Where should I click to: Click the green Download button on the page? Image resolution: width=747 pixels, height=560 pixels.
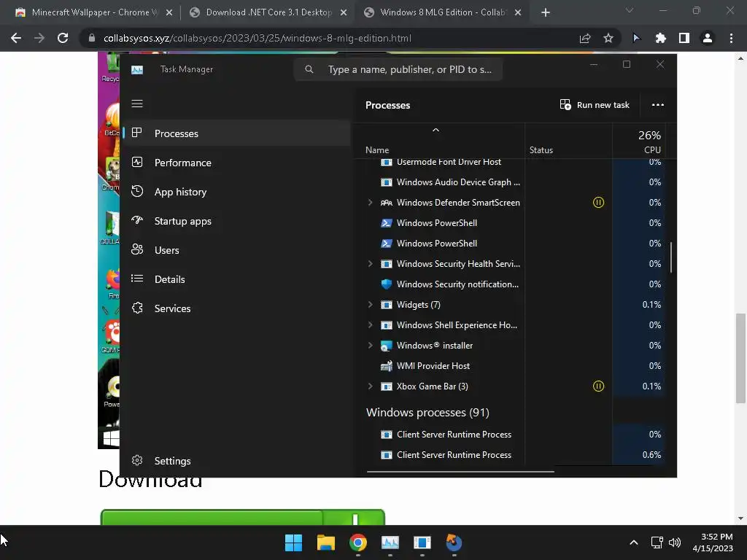coord(242,517)
